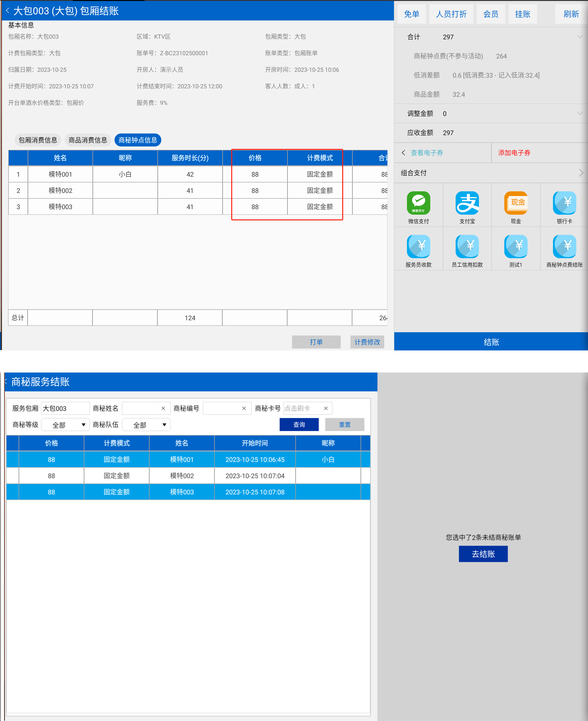This screenshot has height=721, width=588.
Task: Select cash (现金) payment icon
Action: [x=516, y=203]
